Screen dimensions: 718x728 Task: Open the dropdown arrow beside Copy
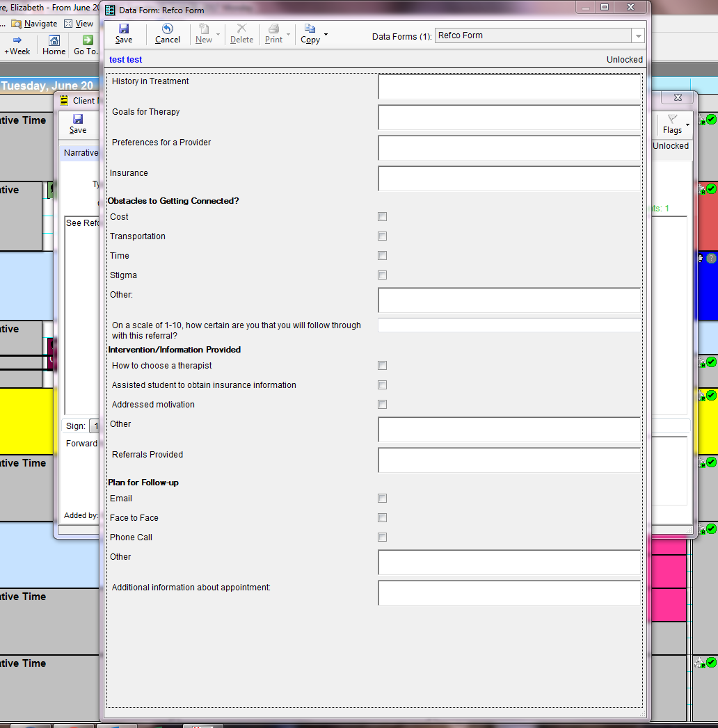tap(326, 34)
